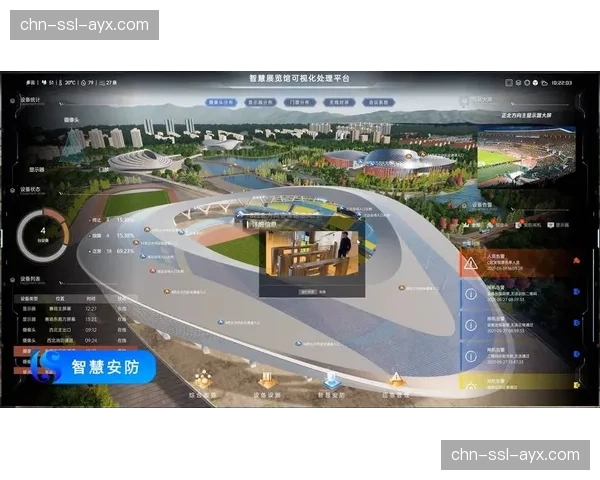Select the 赛场东南方屏幕 15:23 table row
The image size is (600, 480).
coord(75,319)
